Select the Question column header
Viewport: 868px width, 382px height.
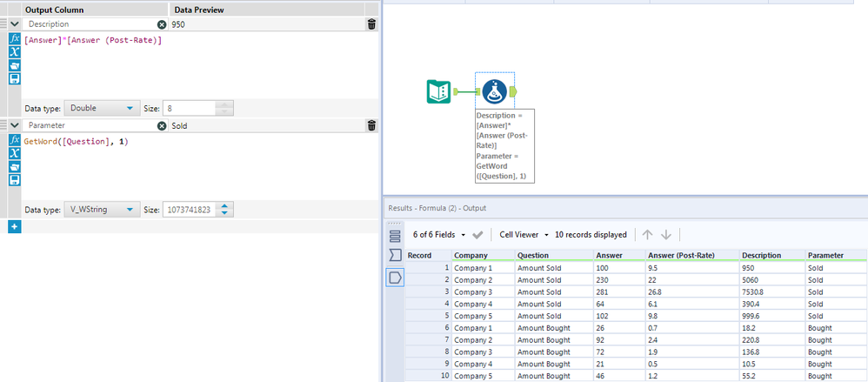tap(554, 255)
